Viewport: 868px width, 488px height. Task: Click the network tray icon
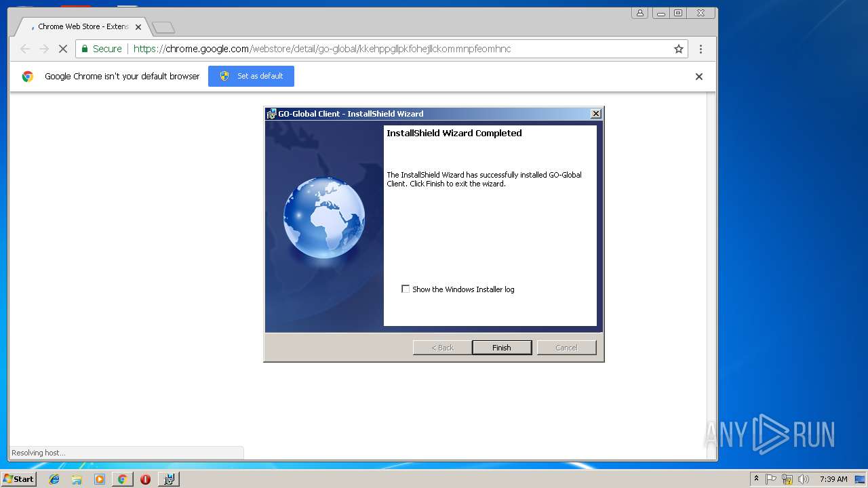(787, 479)
